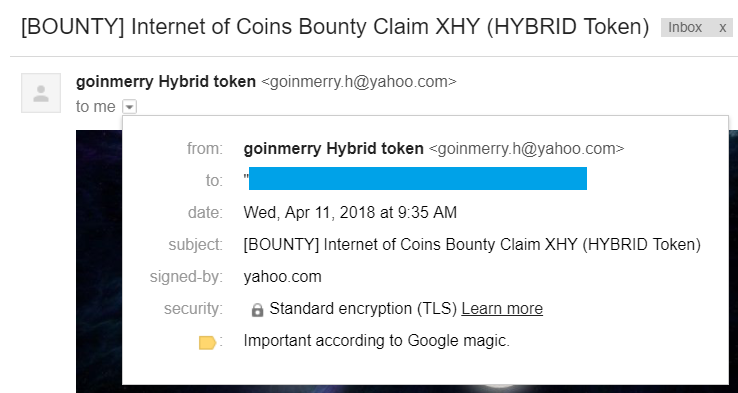Remove the Inbox label with the x
Image resolution: width=738 pixels, height=393 pixels.
pos(722,28)
